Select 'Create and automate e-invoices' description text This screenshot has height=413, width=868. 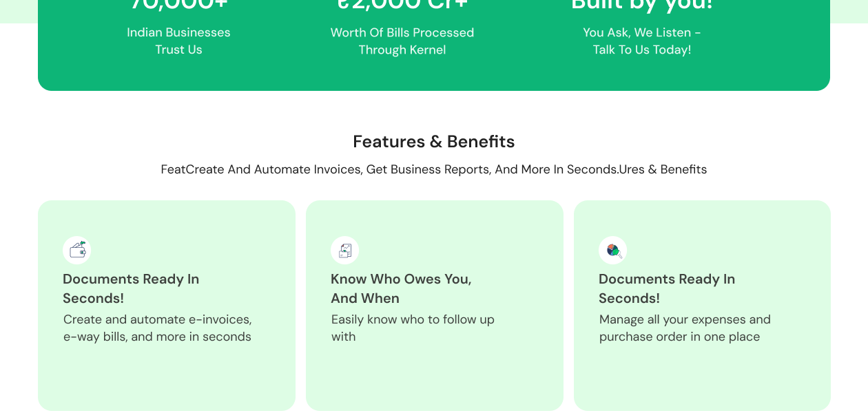point(157,328)
